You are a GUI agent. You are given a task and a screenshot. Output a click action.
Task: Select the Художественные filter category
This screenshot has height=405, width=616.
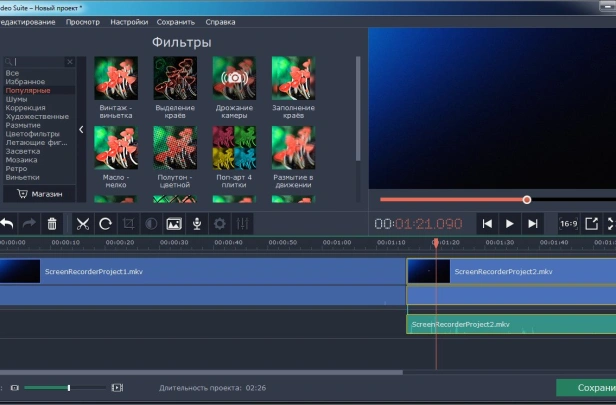click(37, 117)
